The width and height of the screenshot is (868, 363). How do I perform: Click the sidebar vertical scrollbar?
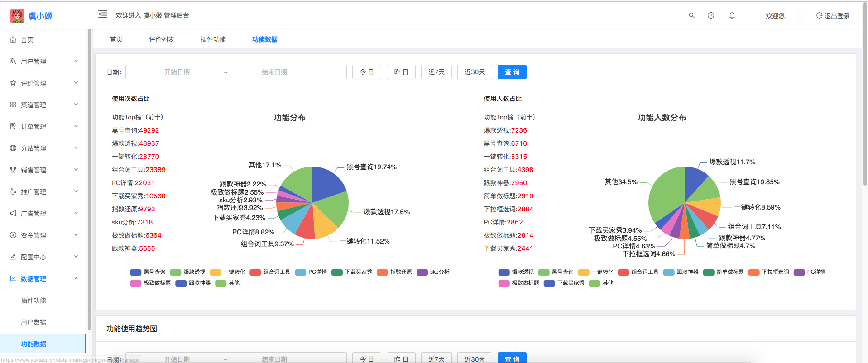pyautogui.click(x=90, y=180)
